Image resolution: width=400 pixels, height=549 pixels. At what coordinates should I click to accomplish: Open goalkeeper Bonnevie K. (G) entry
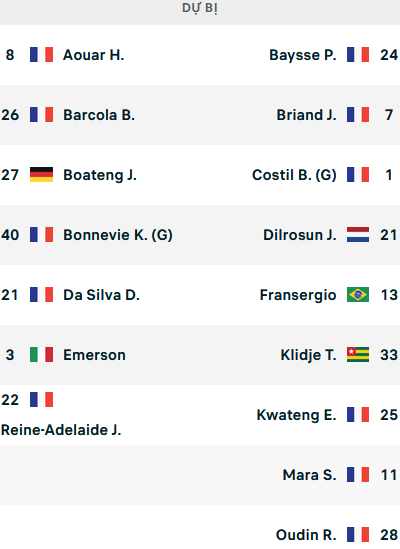118,235
